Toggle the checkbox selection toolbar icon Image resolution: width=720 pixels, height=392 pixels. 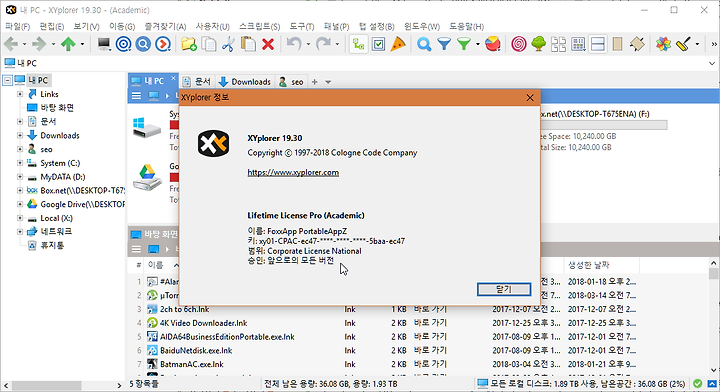[378, 44]
